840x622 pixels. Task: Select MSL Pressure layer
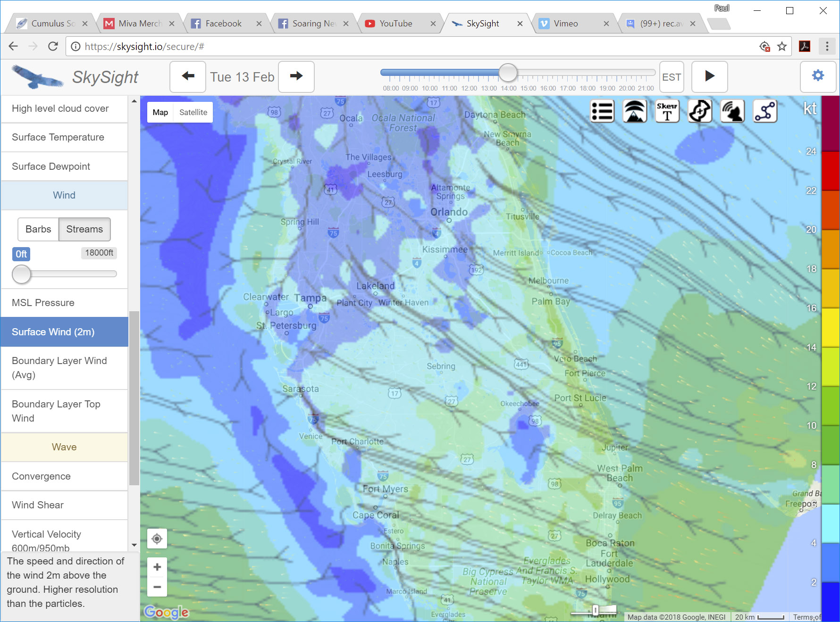[x=64, y=303]
